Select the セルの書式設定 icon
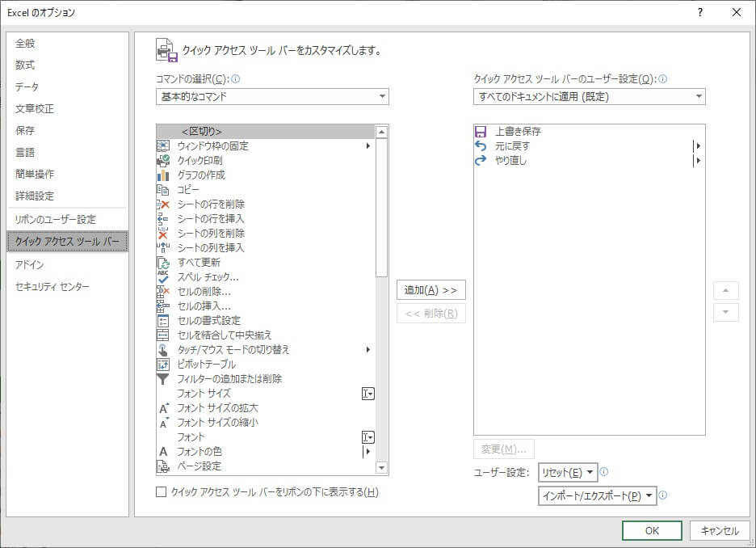Image resolution: width=756 pixels, height=548 pixels. point(163,320)
